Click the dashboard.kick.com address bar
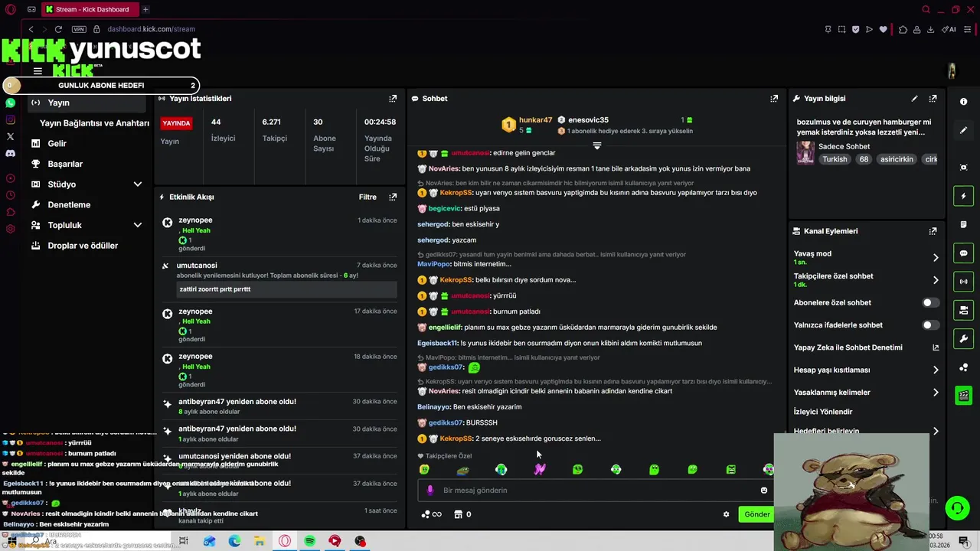This screenshot has height=551, width=980. (x=151, y=29)
